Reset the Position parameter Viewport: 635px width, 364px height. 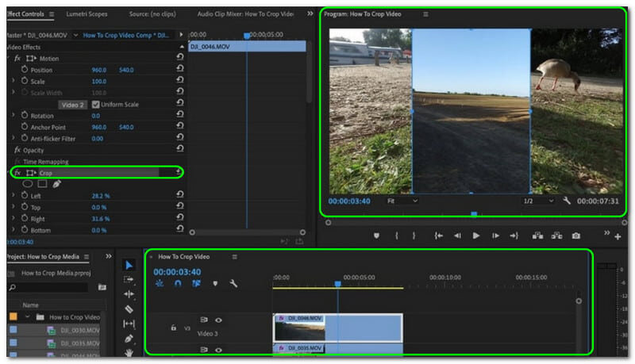pos(179,70)
